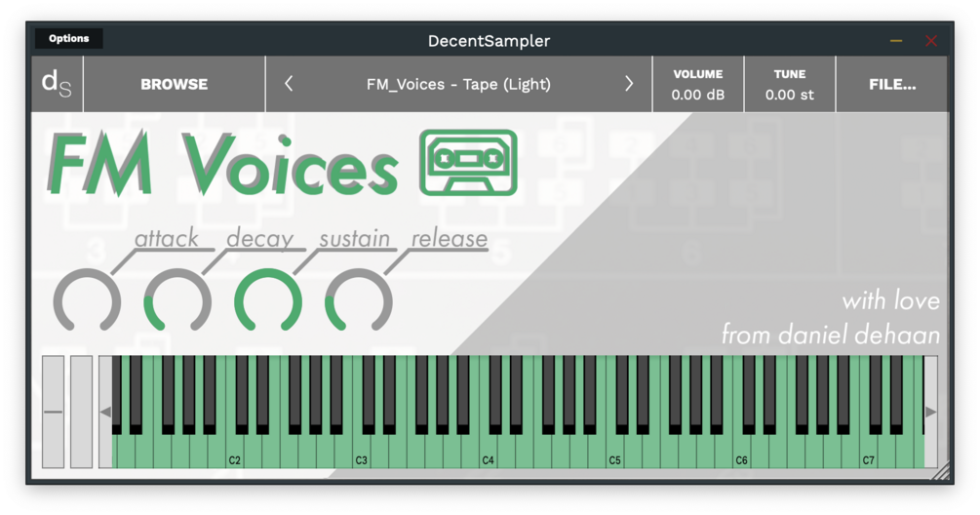Click the "with love" text
This screenshot has width=980, height=515.
890,300
